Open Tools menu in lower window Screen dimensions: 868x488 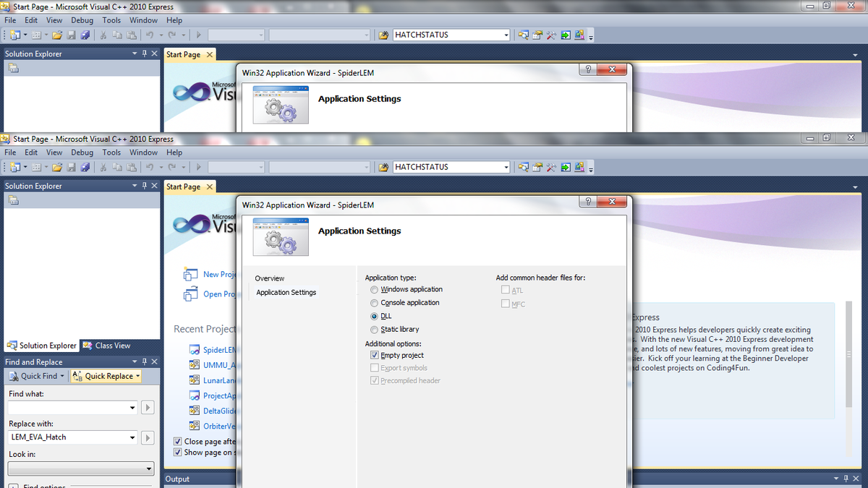111,153
